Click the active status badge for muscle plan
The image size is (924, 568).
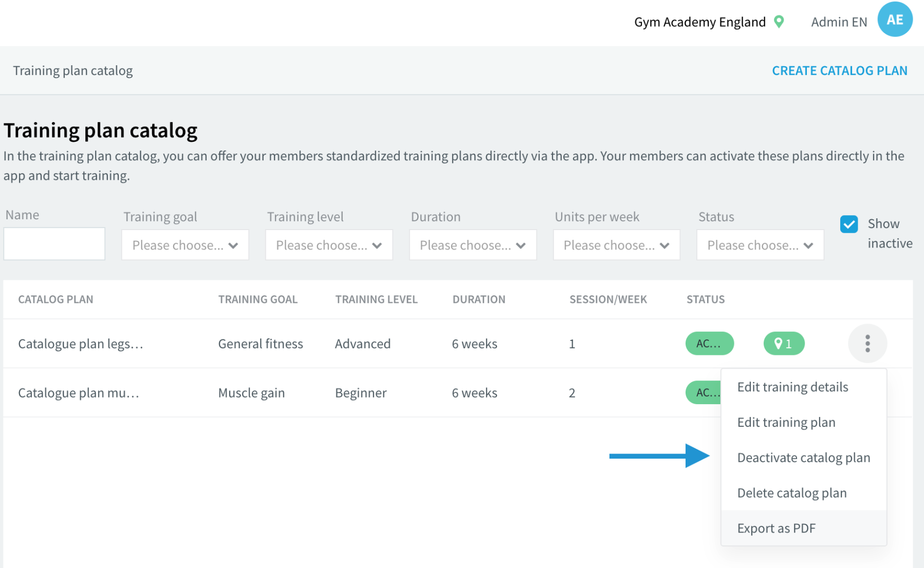coord(704,393)
